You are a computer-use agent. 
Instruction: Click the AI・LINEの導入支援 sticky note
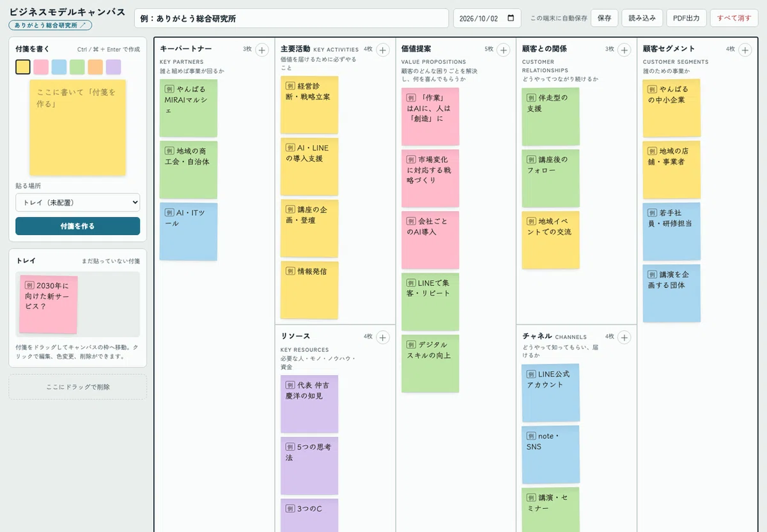pos(309,167)
